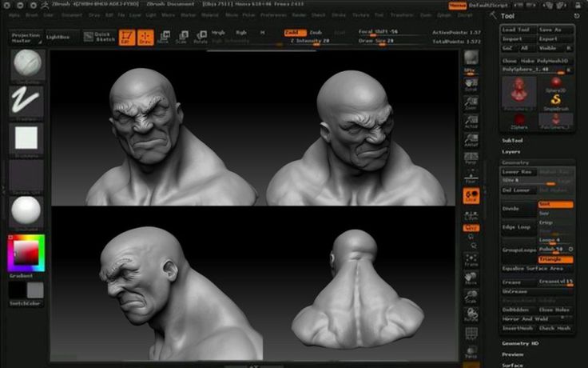Click the Rotate view icon in right shelf
588x368 pixels.
click(x=471, y=315)
